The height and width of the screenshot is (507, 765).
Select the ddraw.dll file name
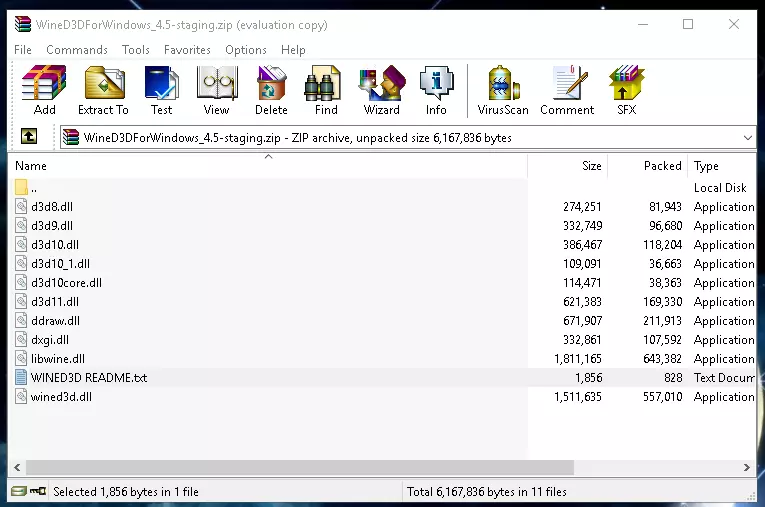click(55, 321)
